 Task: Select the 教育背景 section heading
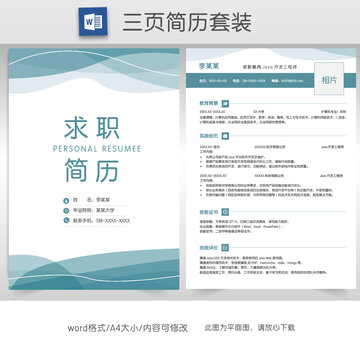pos(209,103)
